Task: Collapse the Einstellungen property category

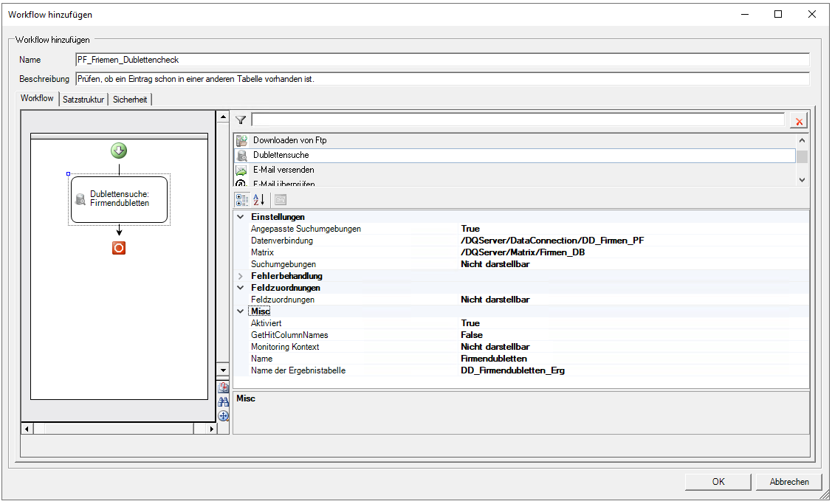Action: (x=241, y=217)
